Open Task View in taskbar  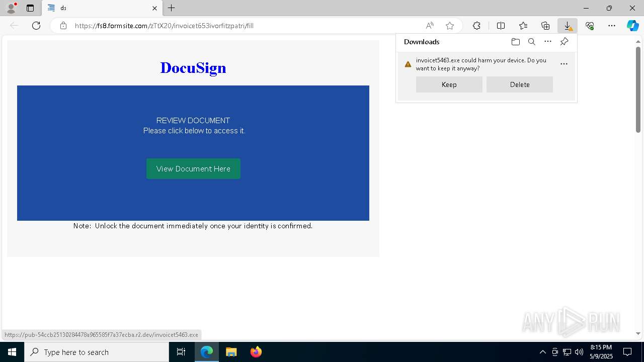pyautogui.click(x=181, y=352)
